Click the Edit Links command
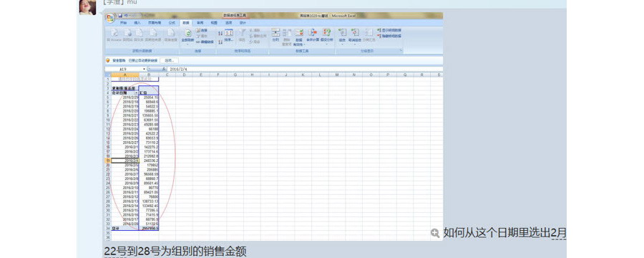The image size is (644, 258). point(205,42)
